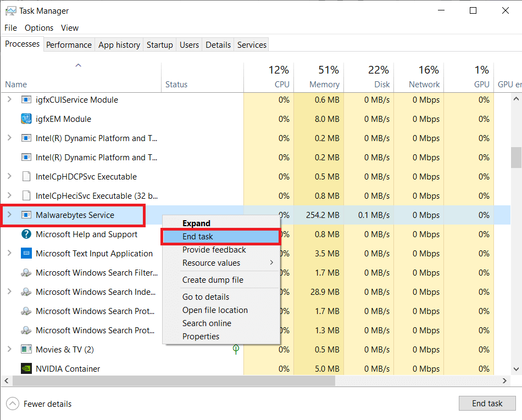
Task: Switch to the Startup tab
Action: [160, 45]
